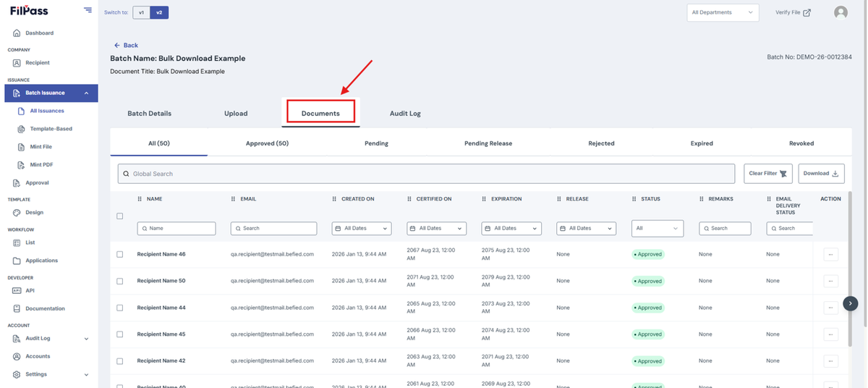
Task: Toggle the select-all header checkbox
Action: coord(120,216)
